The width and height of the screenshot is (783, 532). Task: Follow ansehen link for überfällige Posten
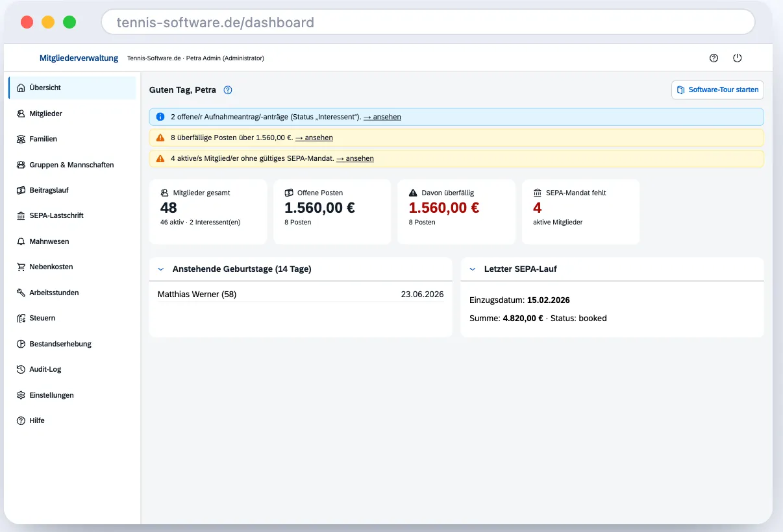coord(314,138)
